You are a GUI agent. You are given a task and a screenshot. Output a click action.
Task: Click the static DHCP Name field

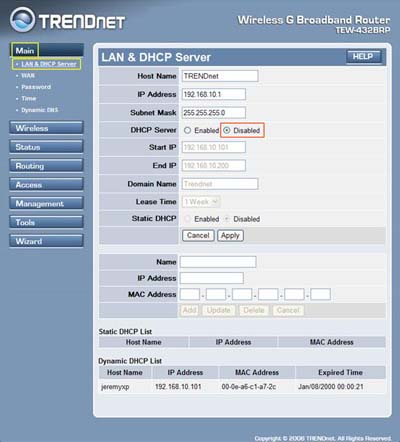[x=218, y=262]
